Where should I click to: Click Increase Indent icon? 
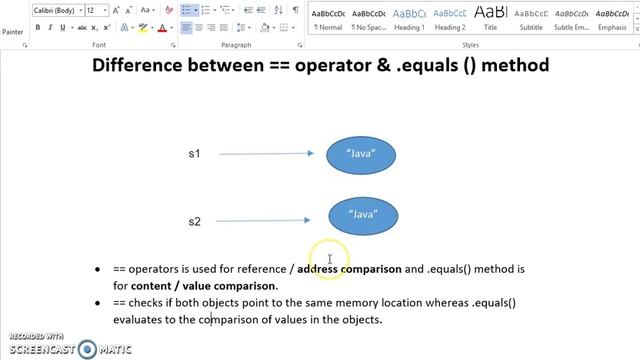click(x=261, y=10)
